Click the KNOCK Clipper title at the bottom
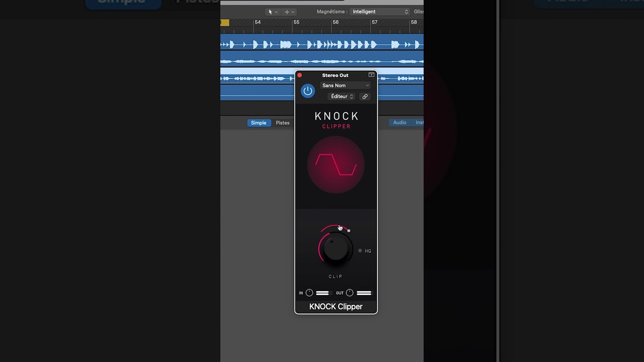This screenshot has width=644, height=362. (336, 307)
